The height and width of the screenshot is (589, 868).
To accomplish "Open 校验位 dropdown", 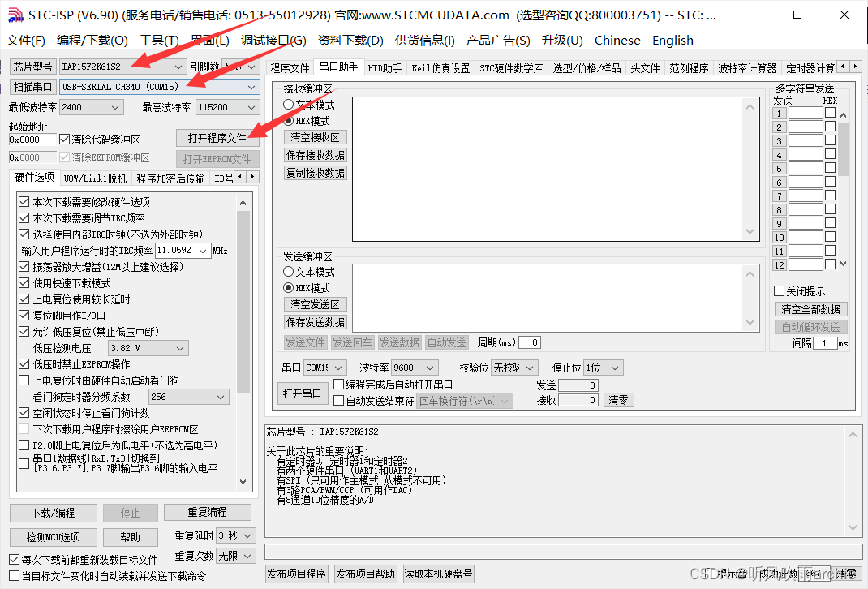I will click(514, 368).
